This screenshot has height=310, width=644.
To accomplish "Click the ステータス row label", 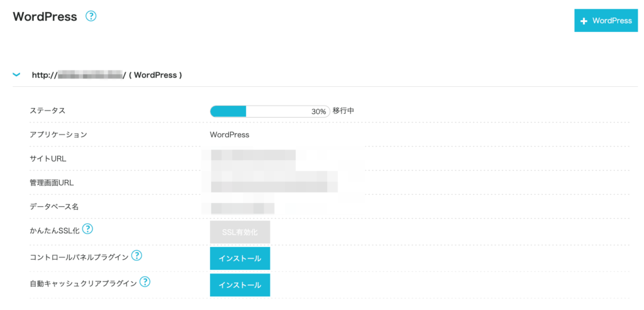I will pyautogui.click(x=48, y=111).
